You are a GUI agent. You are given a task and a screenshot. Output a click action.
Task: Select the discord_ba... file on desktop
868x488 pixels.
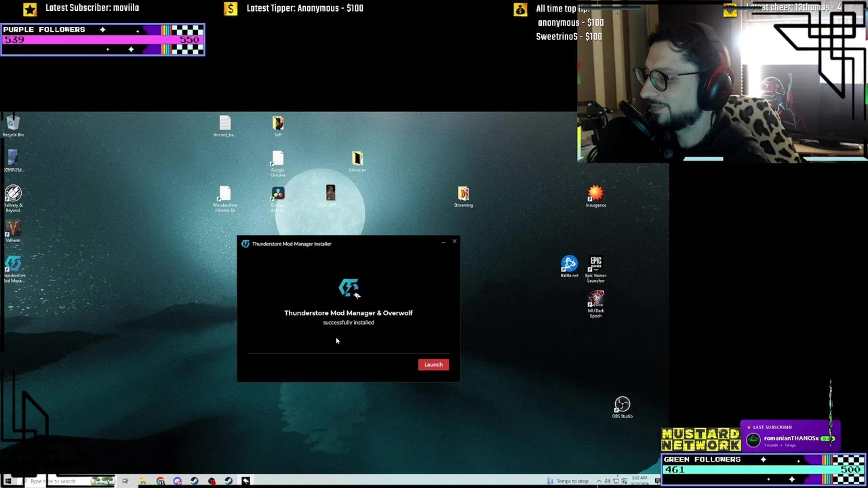click(x=224, y=126)
